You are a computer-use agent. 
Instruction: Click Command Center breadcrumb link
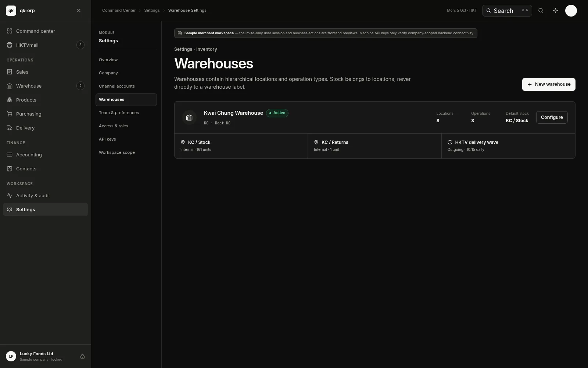pyautogui.click(x=119, y=10)
